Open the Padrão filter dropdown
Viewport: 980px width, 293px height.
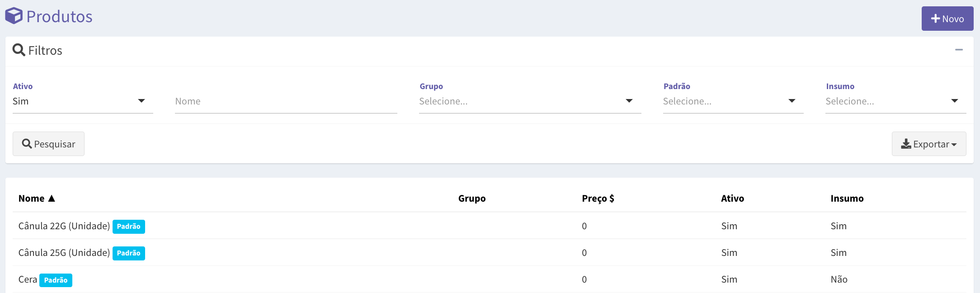pyautogui.click(x=733, y=101)
